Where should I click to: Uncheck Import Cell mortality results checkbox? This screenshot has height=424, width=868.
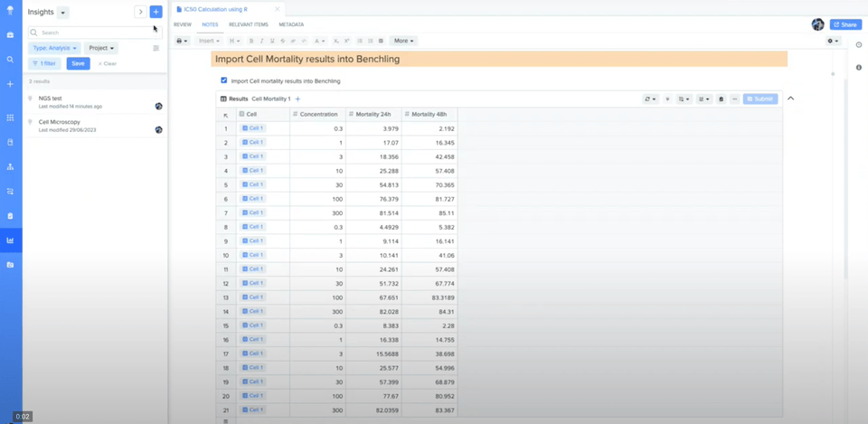click(224, 80)
